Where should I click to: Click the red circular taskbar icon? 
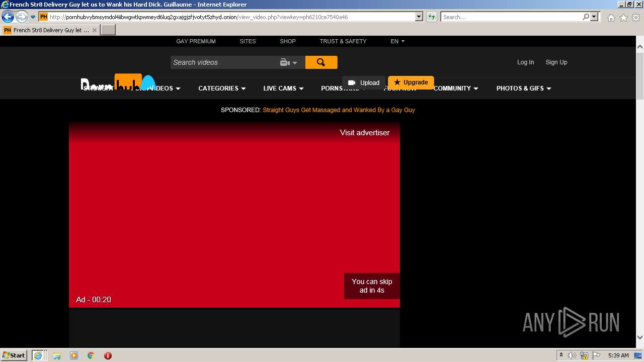[x=108, y=355]
